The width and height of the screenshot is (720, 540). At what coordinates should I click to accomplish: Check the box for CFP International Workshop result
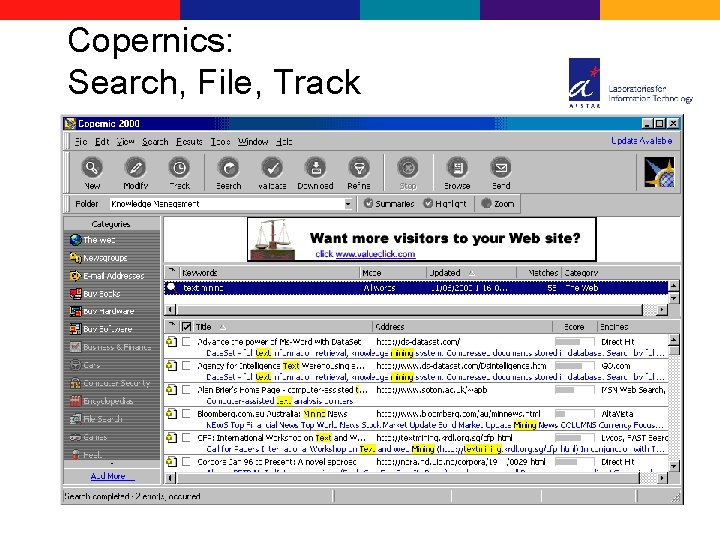(x=186, y=438)
